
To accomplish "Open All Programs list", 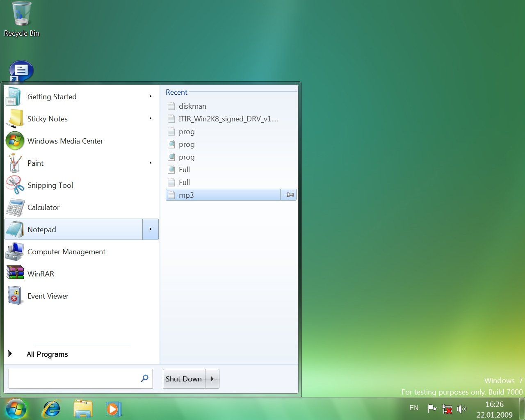I will (x=47, y=354).
